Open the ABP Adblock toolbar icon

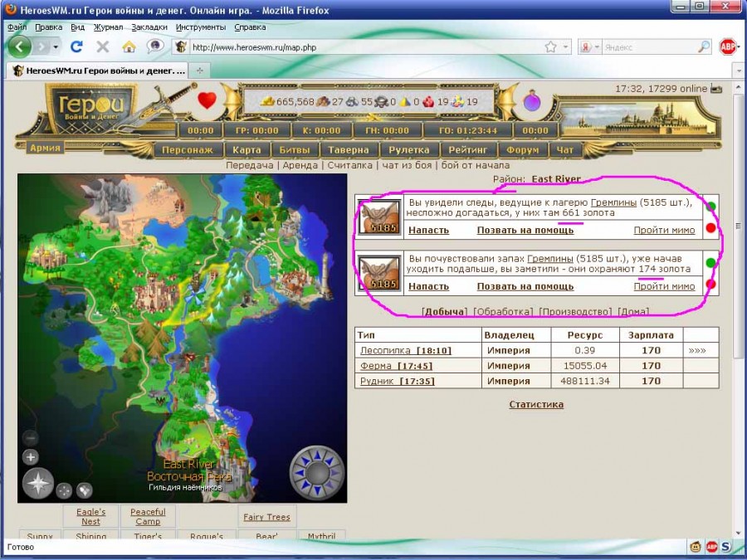(x=727, y=46)
